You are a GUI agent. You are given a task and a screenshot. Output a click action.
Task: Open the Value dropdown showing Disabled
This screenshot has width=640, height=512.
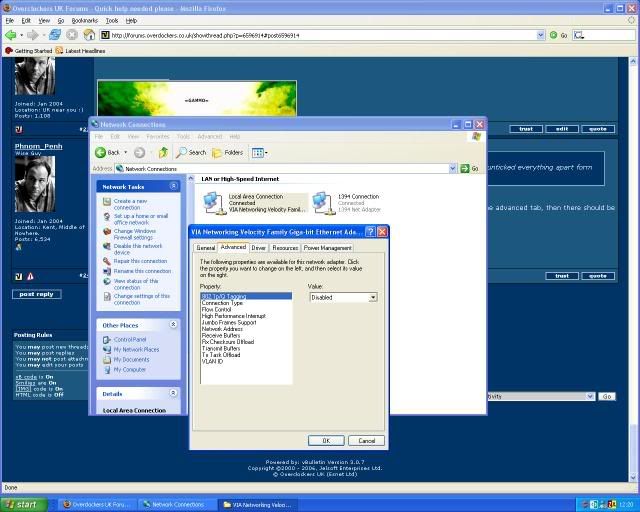[372, 298]
